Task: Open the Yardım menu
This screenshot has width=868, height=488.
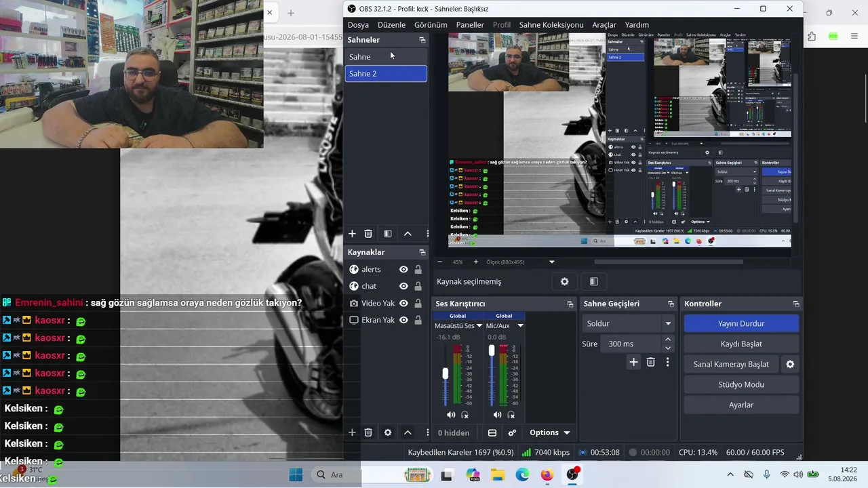Action: (x=637, y=25)
